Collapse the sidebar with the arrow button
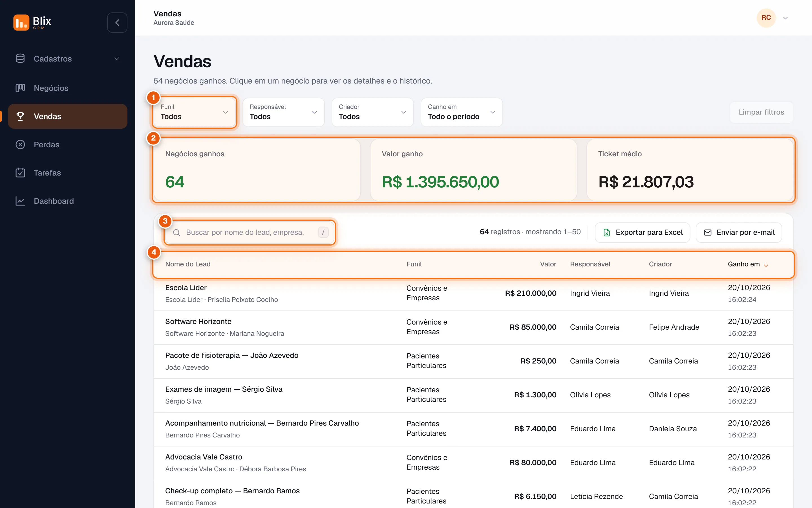The width and height of the screenshot is (812, 508). tap(117, 23)
